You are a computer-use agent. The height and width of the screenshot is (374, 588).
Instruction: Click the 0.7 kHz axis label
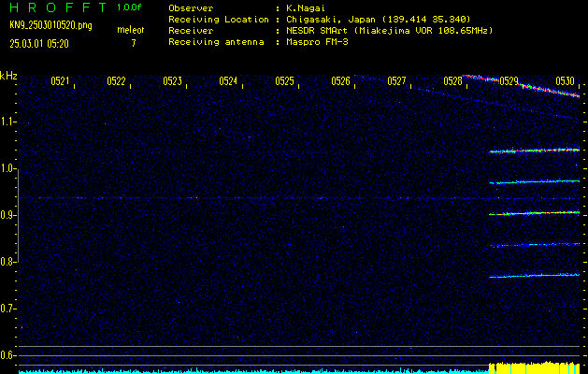[7, 309]
